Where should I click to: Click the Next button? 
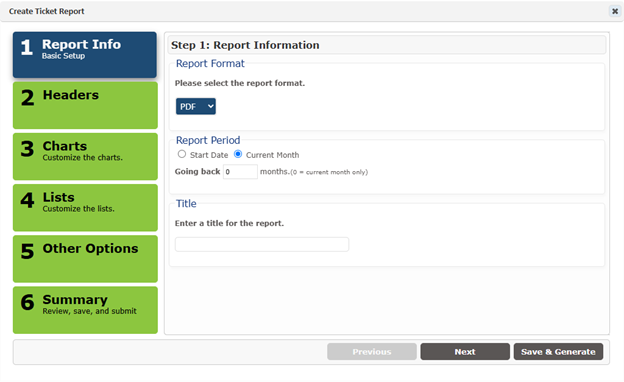(x=465, y=352)
